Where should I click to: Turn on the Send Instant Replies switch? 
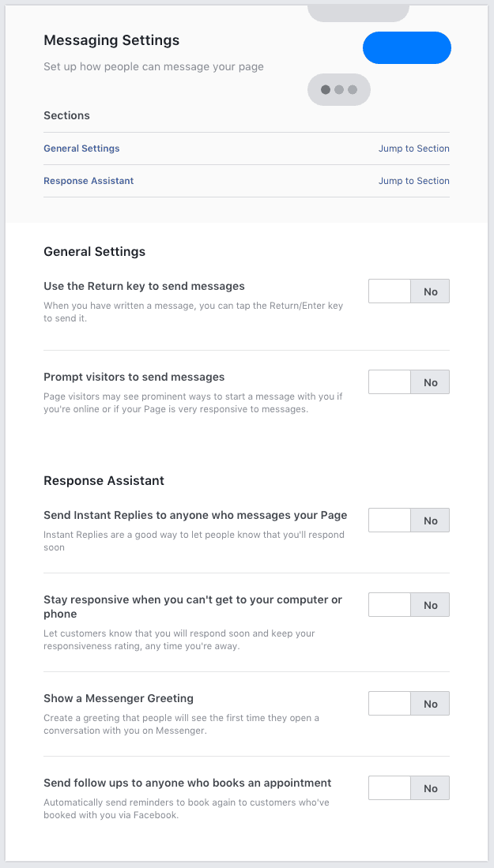409,520
